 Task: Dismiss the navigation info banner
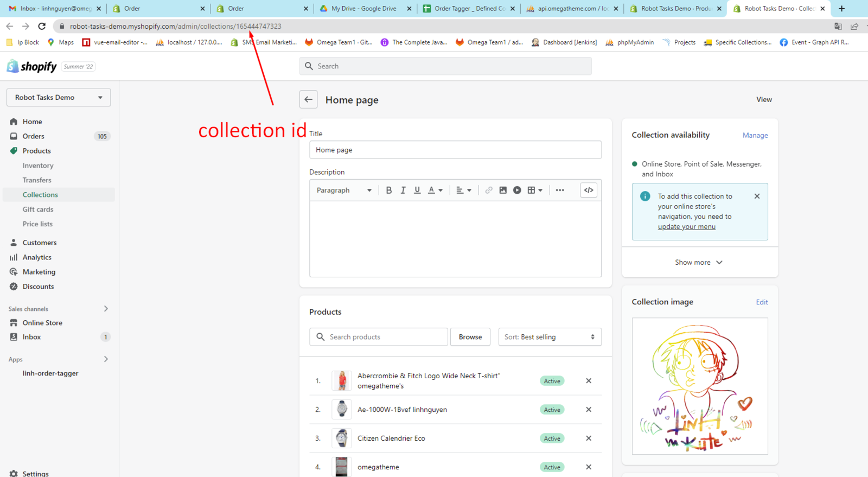pos(757,196)
